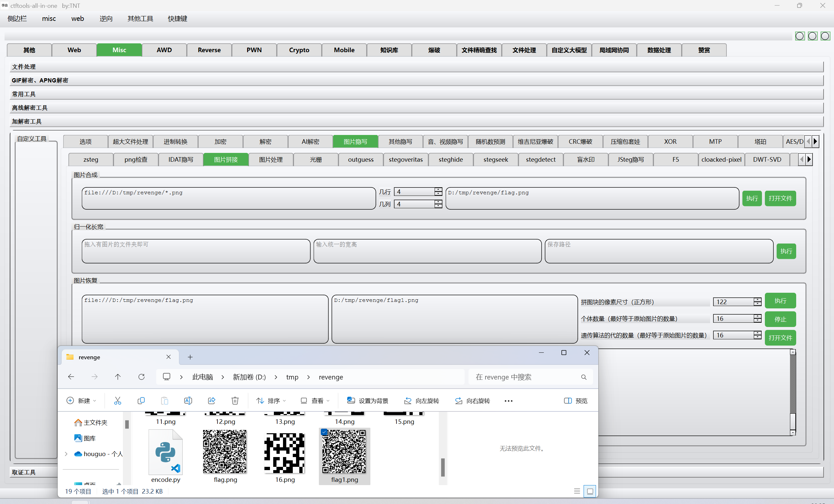Click Explorer sidebar scrollbar thumb
This screenshot has width=834, height=504.
[x=127, y=424]
